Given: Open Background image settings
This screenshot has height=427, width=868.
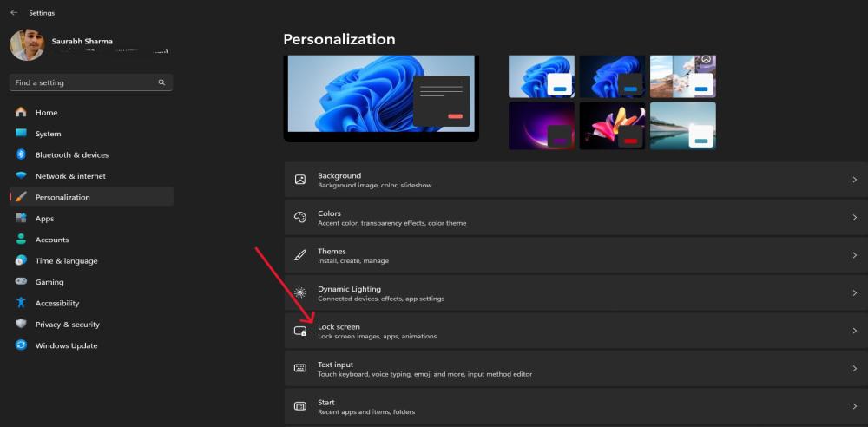Looking at the screenshot, I should (x=576, y=180).
